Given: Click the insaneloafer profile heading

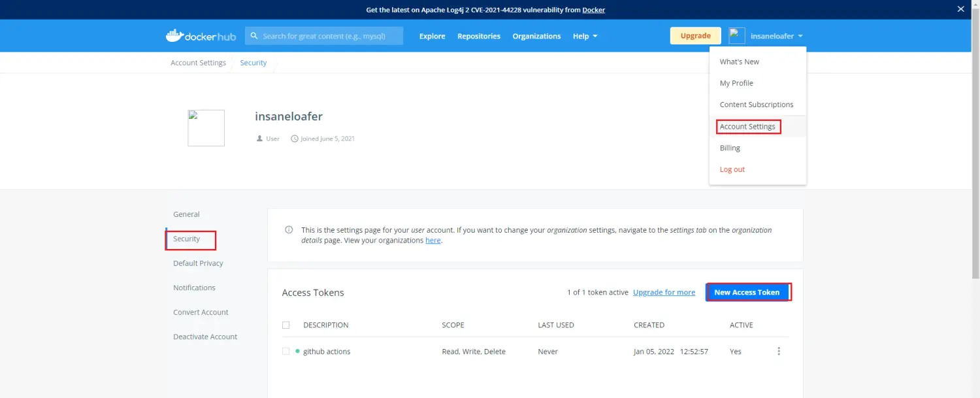Looking at the screenshot, I should tap(289, 116).
